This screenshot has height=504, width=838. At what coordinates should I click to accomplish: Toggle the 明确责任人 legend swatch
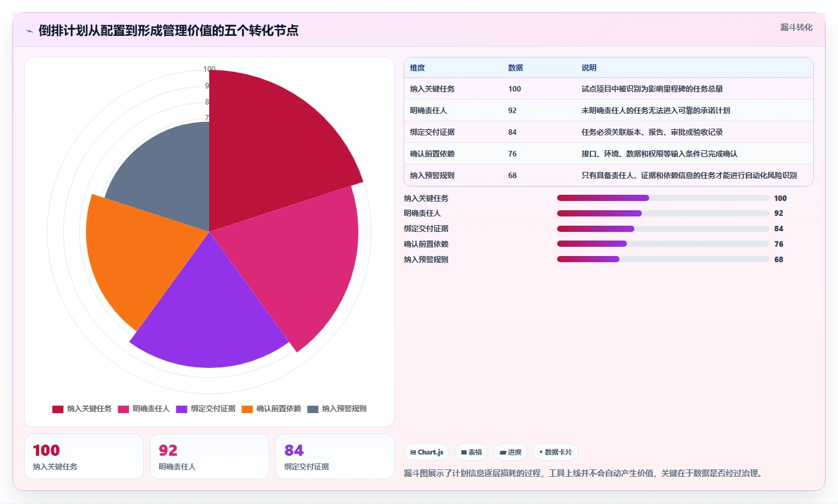(x=123, y=409)
